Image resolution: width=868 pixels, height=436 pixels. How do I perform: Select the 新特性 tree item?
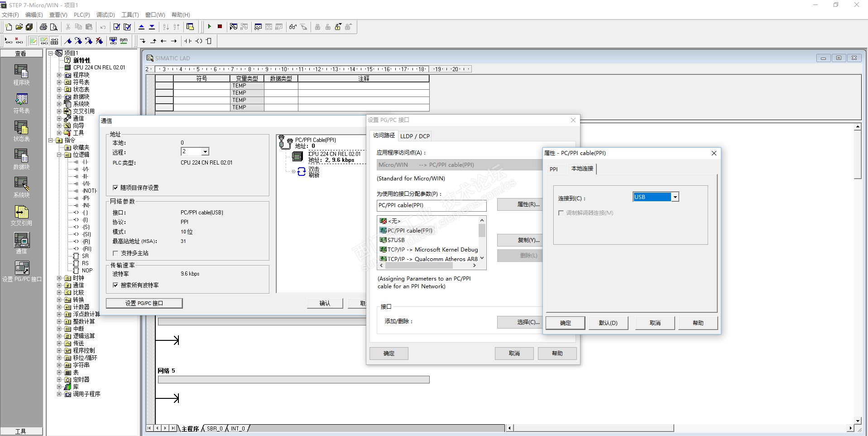(x=82, y=60)
